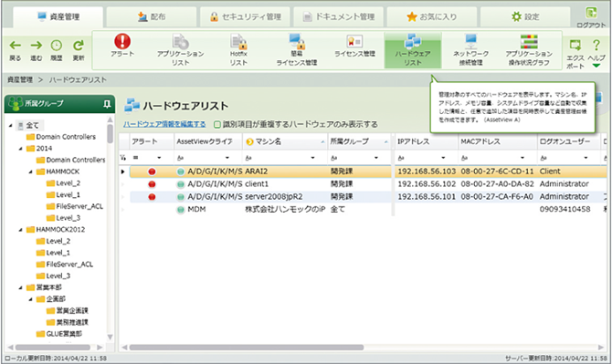
Task: Click the hardware list horizontal scrollbar
Action: click(247, 348)
